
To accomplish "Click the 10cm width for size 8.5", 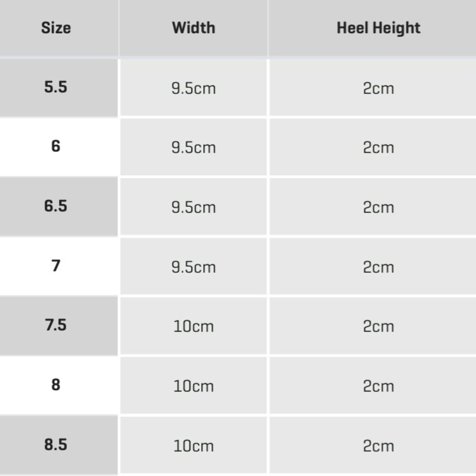I will [x=194, y=446].
